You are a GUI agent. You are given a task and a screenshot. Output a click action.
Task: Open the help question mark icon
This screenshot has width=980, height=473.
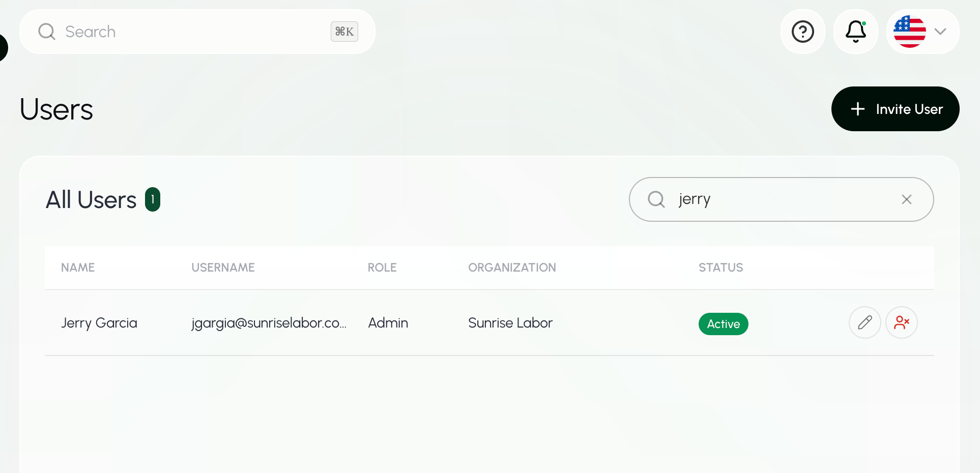[x=802, y=32]
